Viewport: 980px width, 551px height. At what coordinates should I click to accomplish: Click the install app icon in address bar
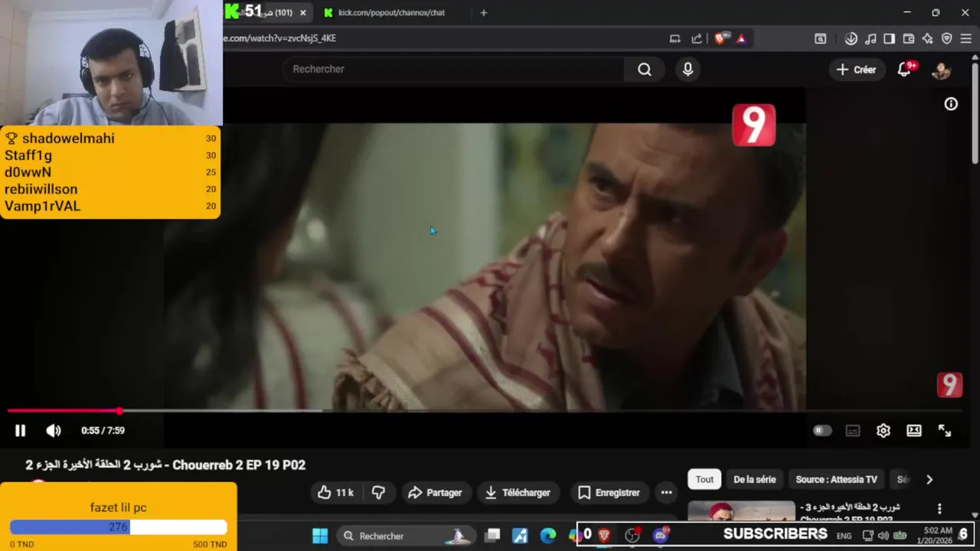(675, 38)
